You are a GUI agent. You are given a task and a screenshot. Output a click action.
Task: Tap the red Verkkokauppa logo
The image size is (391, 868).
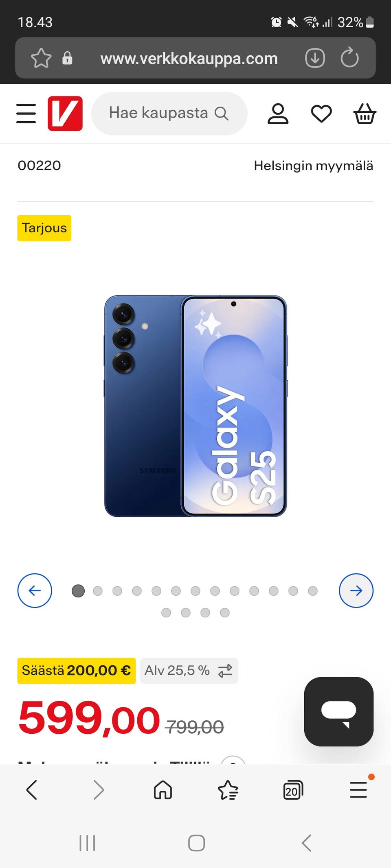pyautogui.click(x=65, y=113)
